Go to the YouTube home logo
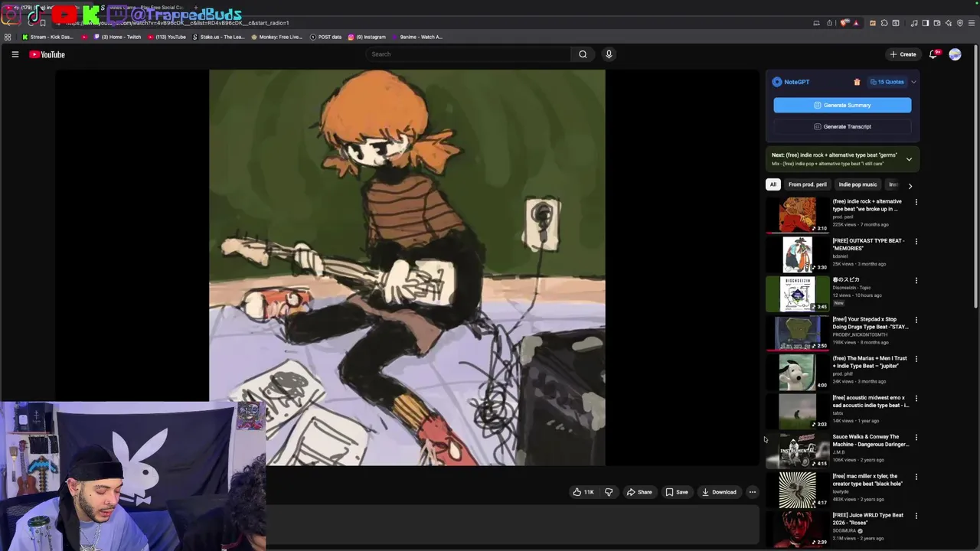980x551 pixels. tap(47, 54)
